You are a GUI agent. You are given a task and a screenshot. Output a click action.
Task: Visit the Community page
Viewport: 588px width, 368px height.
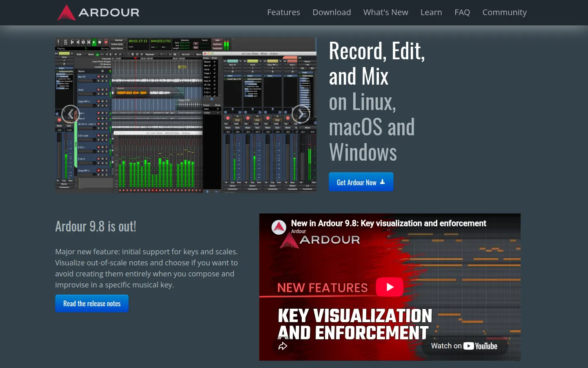pyautogui.click(x=504, y=12)
